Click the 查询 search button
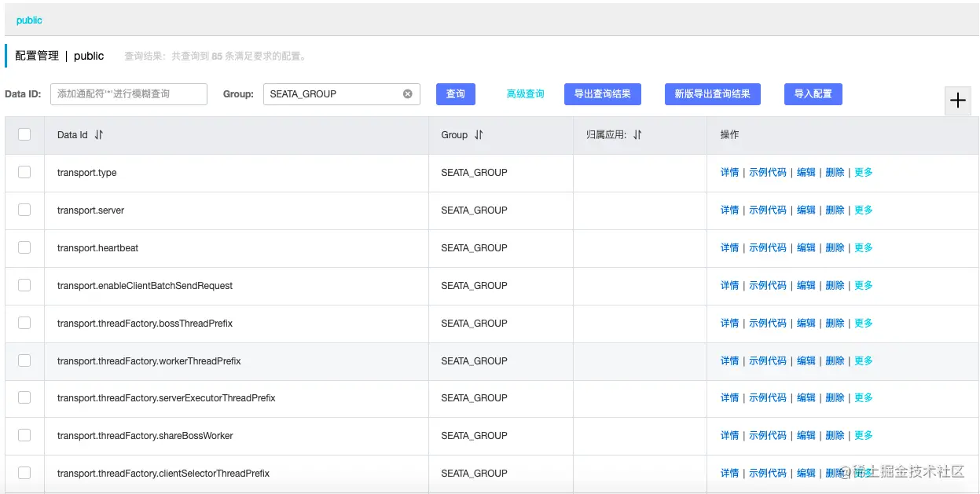980x494 pixels. [x=456, y=93]
